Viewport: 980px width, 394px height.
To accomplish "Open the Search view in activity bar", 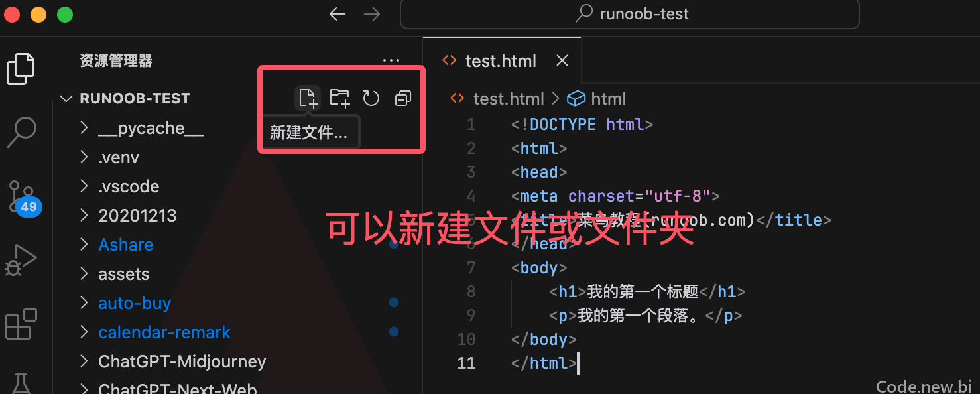I will [x=21, y=133].
